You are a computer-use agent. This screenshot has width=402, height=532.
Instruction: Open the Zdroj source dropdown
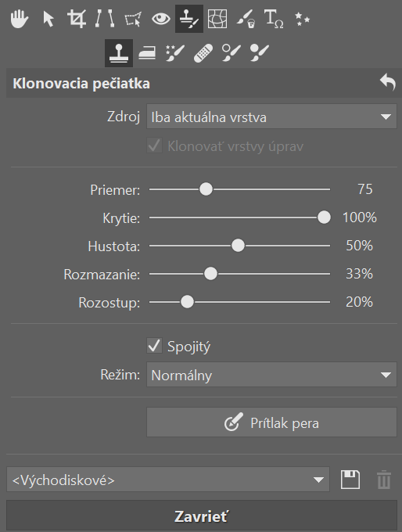[x=271, y=117]
